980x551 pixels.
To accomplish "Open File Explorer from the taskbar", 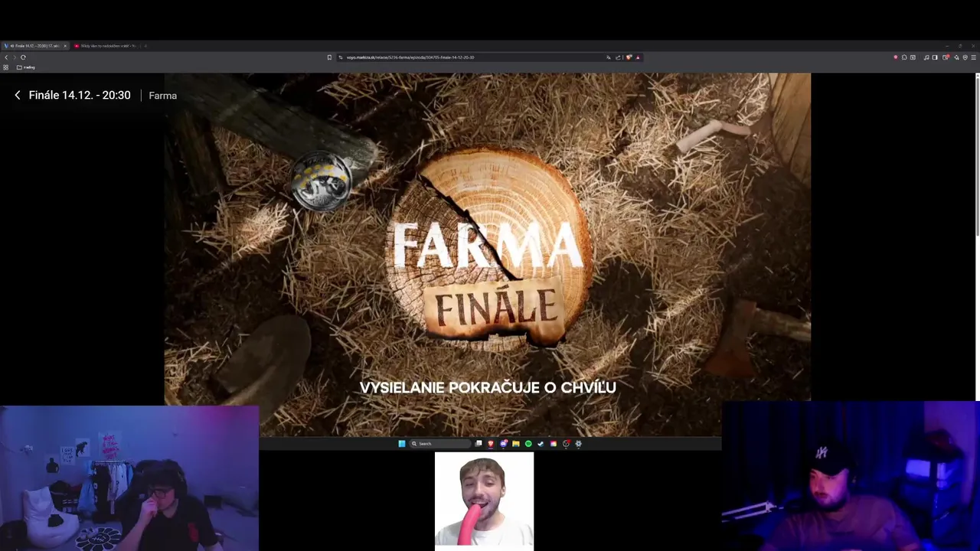I will (516, 443).
